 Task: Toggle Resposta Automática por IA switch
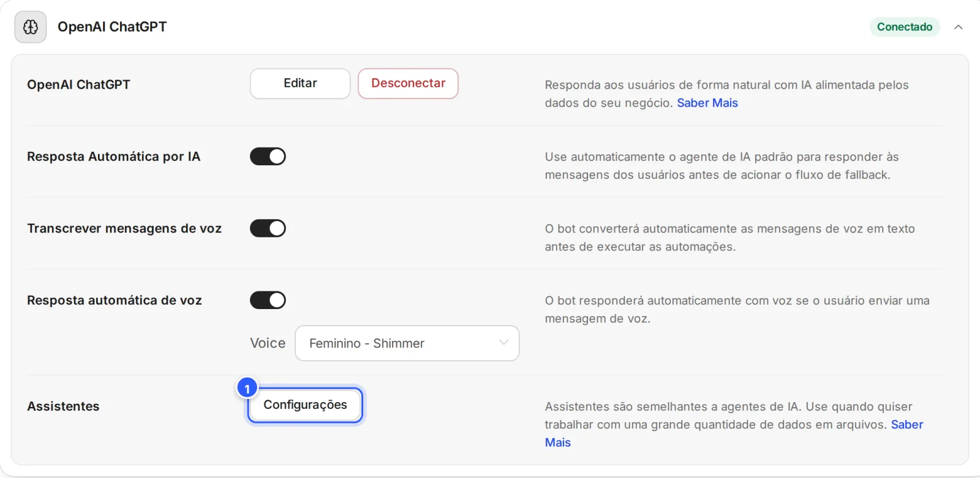click(x=268, y=157)
